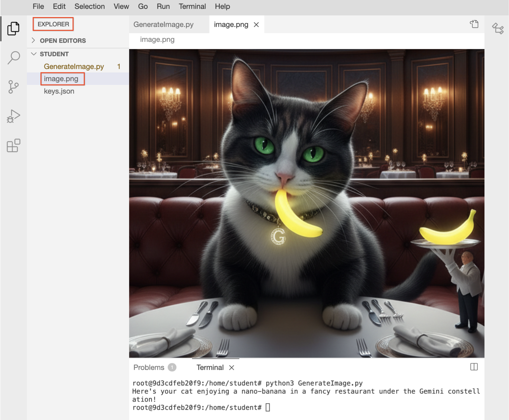Open the Extensions view icon
The width and height of the screenshot is (509, 420).
13,145
